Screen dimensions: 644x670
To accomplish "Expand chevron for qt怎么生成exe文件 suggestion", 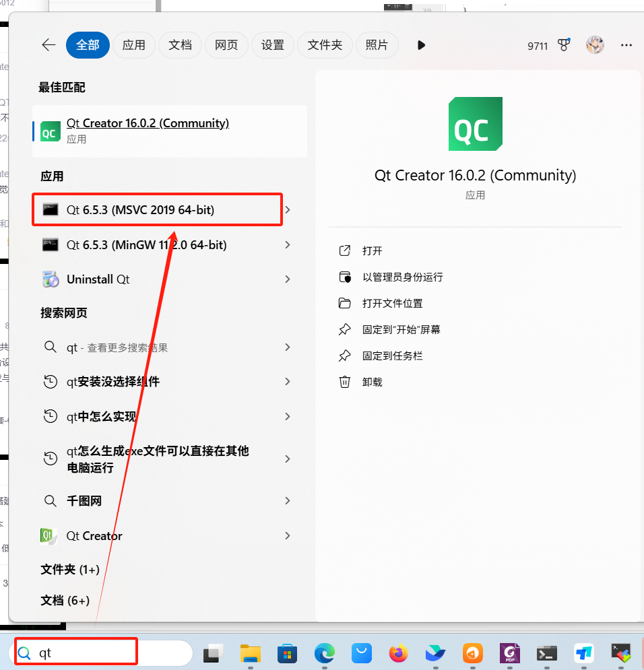I will click(288, 459).
